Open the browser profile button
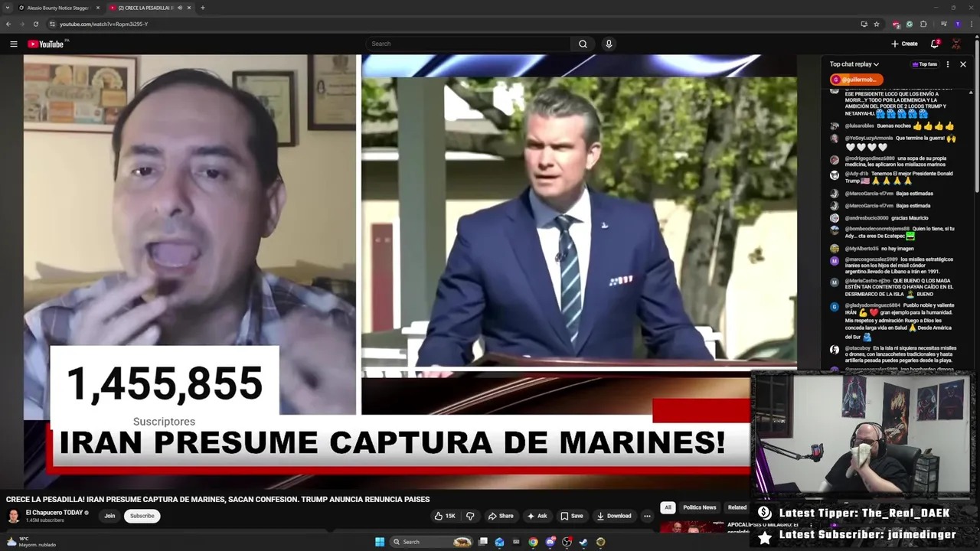The height and width of the screenshot is (551, 980). tap(957, 24)
